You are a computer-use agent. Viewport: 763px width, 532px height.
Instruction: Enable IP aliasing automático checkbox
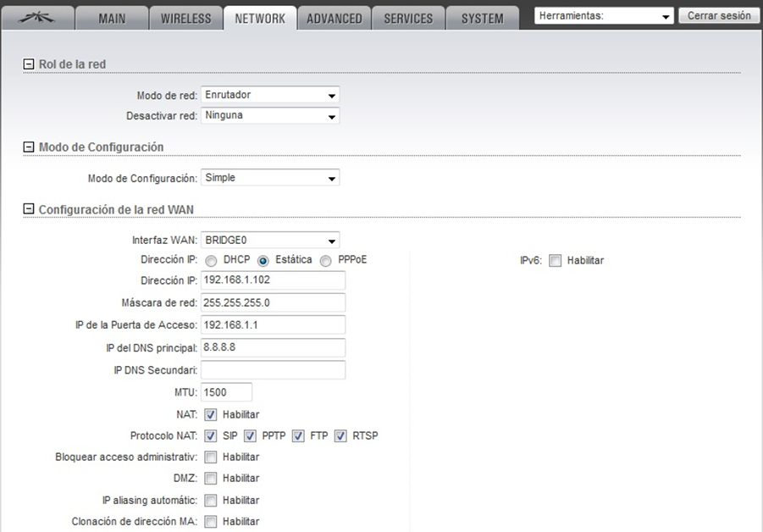coord(211,501)
